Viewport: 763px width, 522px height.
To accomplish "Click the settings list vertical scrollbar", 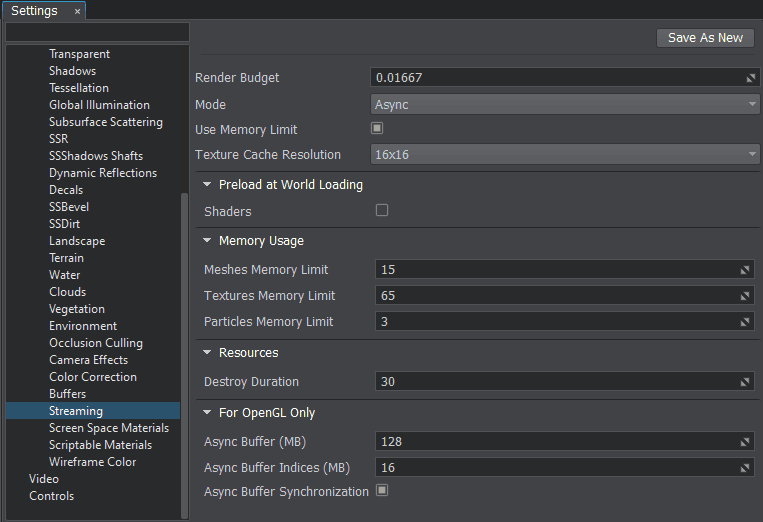I will coord(184,355).
